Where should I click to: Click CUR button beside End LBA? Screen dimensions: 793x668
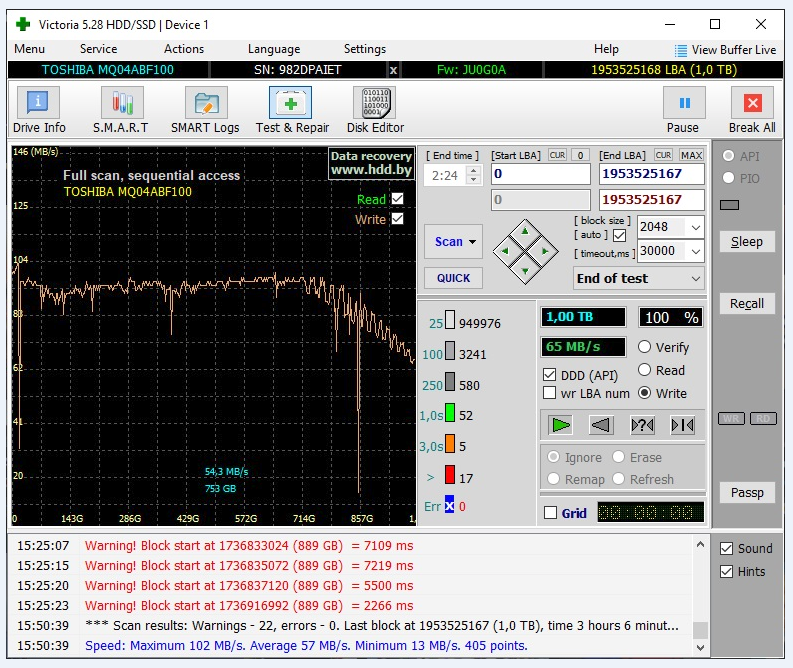[663, 155]
